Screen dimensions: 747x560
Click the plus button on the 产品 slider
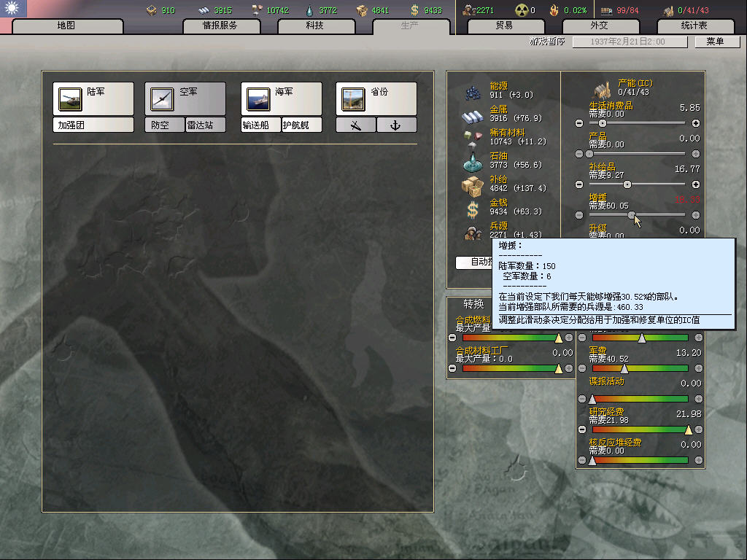click(x=695, y=154)
